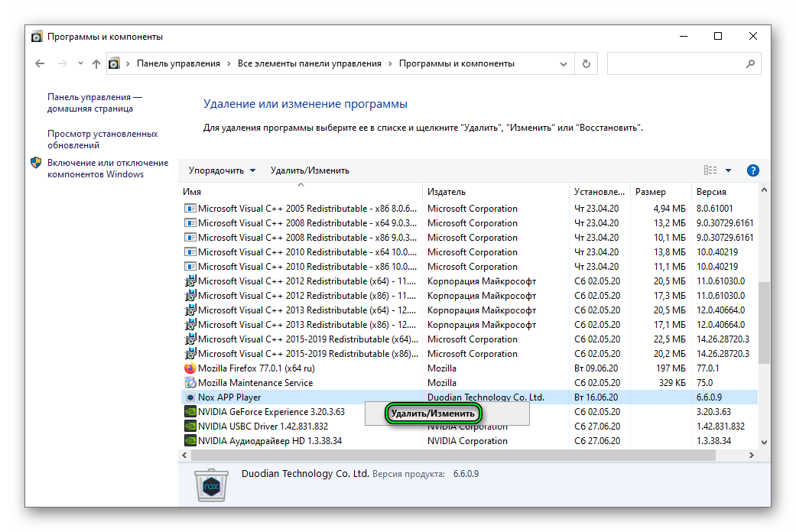
Task: Select "Mozilla Maintenance Service" entry
Action: click(x=255, y=383)
